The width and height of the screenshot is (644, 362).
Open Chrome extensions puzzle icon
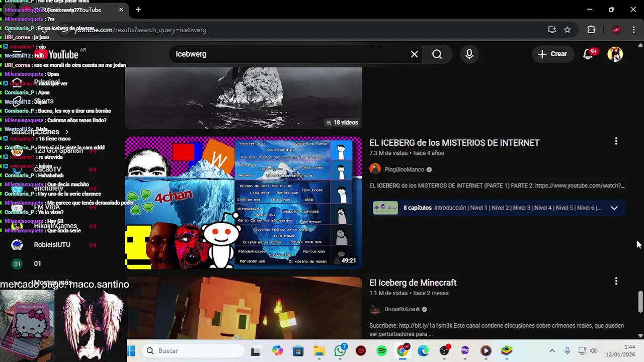591,30
